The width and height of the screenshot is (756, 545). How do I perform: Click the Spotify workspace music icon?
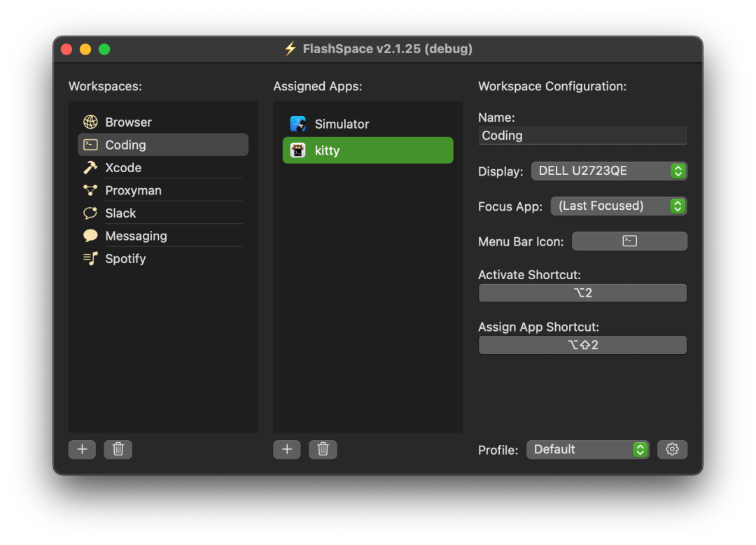pyautogui.click(x=90, y=258)
